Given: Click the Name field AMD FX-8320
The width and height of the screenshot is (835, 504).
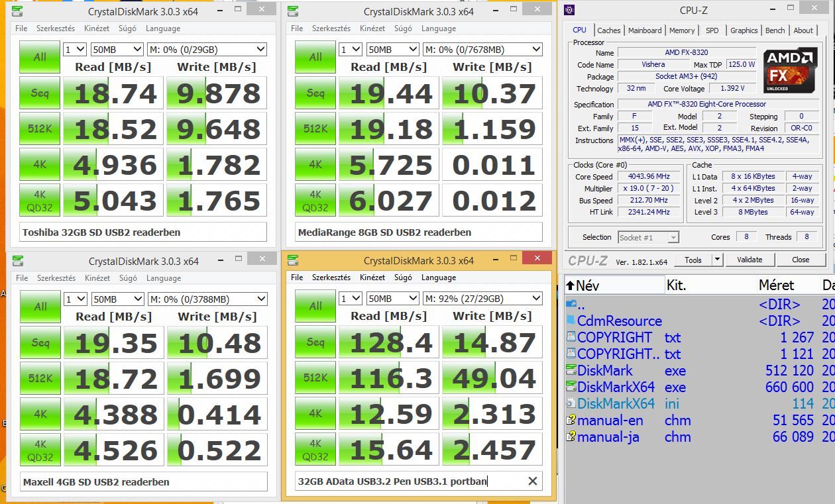Looking at the screenshot, I should [687, 52].
